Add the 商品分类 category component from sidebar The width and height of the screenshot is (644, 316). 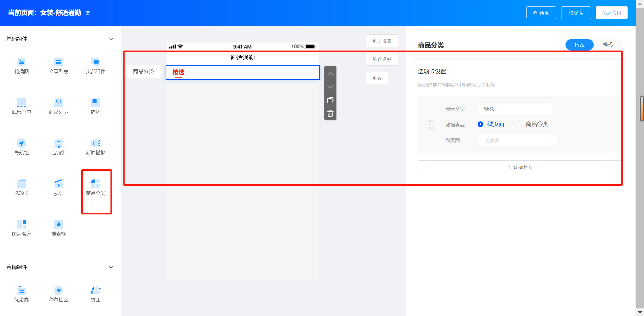point(95,188)
